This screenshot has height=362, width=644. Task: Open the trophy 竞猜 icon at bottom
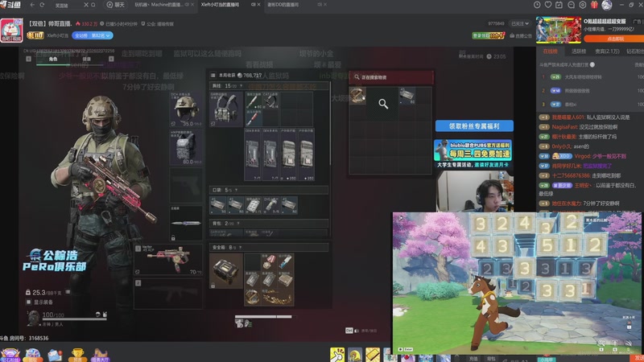[x=77, y=355]
